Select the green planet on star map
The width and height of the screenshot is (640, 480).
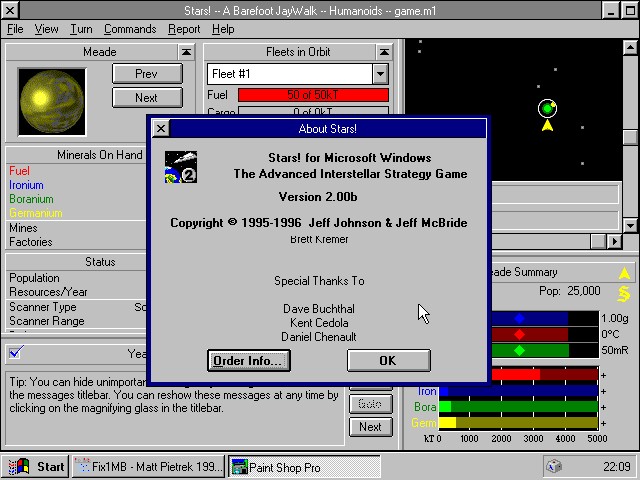click(547, 108)
